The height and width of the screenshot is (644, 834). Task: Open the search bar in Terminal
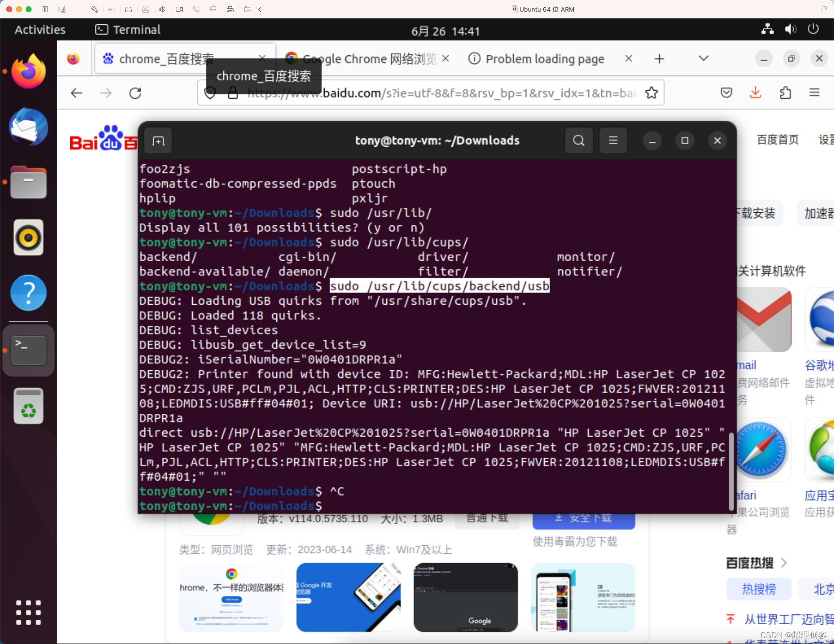click(579, 141)
